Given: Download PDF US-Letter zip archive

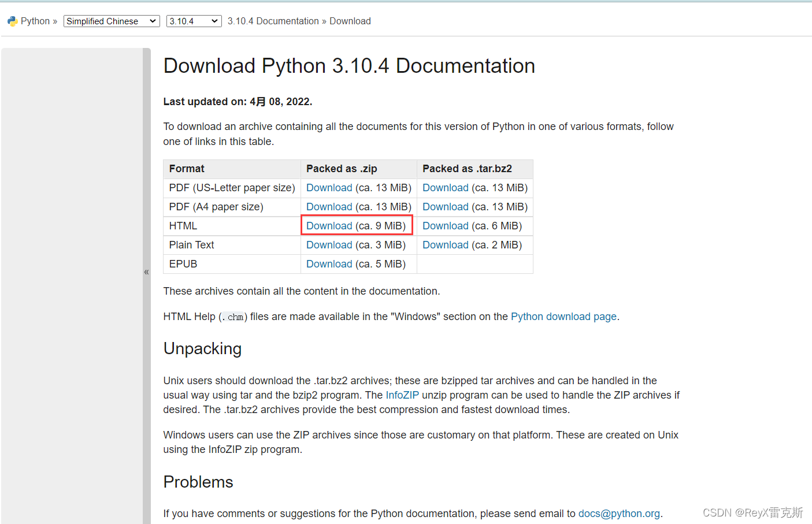Looking at the screenshot, I should (329, 188).
